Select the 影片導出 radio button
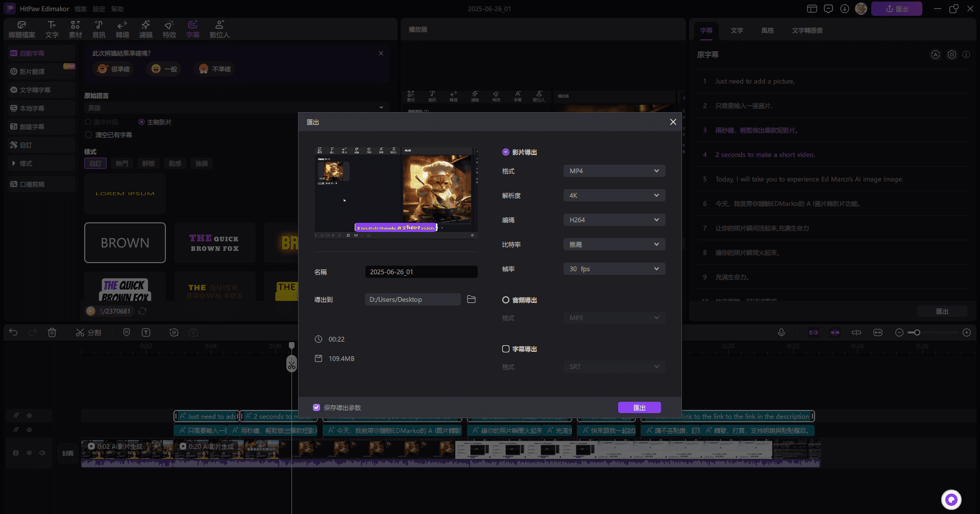The height and width of the screenshot is (514, 980). [x=505, y=152]
